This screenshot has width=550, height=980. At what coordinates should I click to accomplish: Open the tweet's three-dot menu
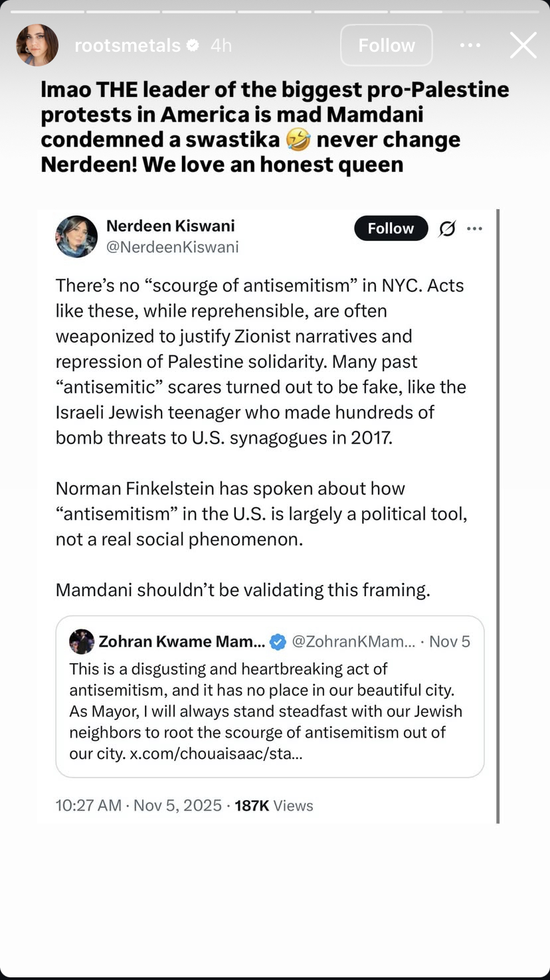tap(474, 229)
